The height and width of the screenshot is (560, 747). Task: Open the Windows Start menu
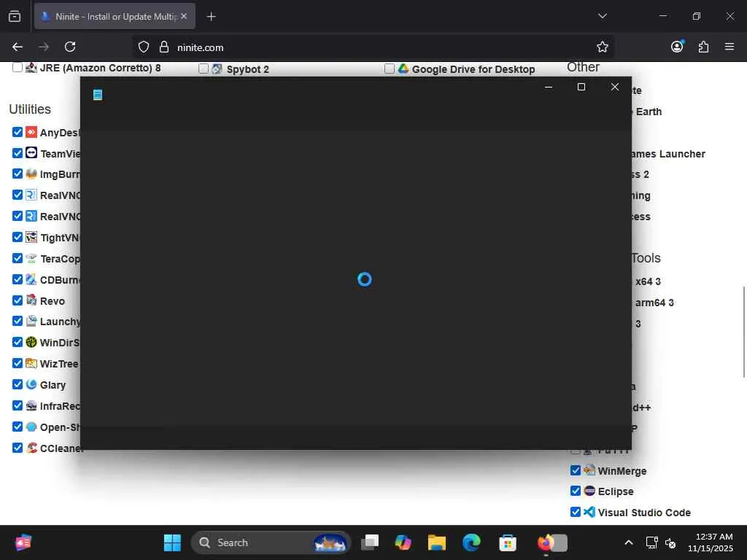[x=172, y=542]
